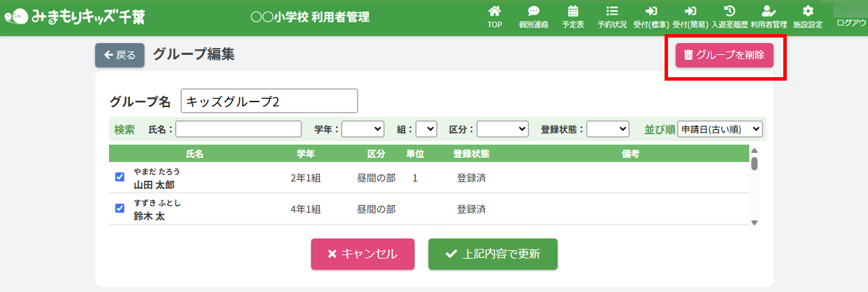The image size is (868, 292).
Task: Open 入退室履歴 history icon
Action: pyautogui.click(x=729, y=12)
